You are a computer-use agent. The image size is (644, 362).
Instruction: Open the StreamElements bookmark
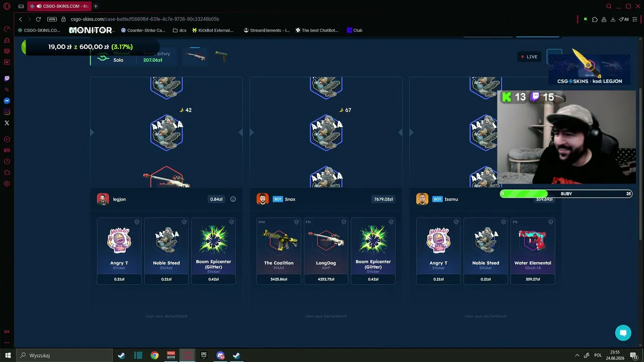tap(267, 30)
